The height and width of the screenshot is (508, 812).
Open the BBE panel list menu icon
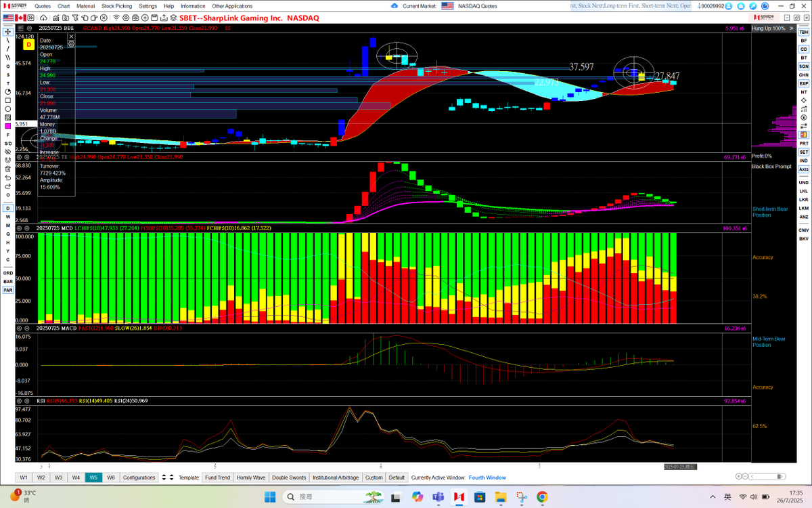(x=20, y=28)
